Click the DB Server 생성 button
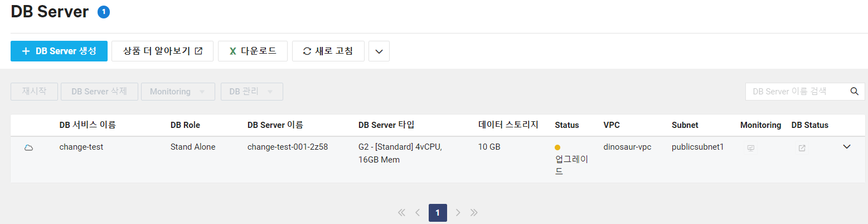This screenshot has width=868, height=224. coord(59,51)
